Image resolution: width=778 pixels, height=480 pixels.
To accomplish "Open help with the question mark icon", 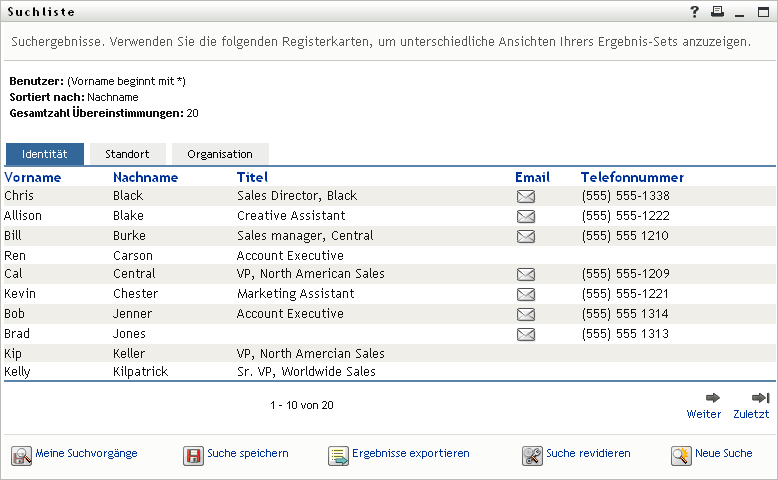I will pos(694,12).
